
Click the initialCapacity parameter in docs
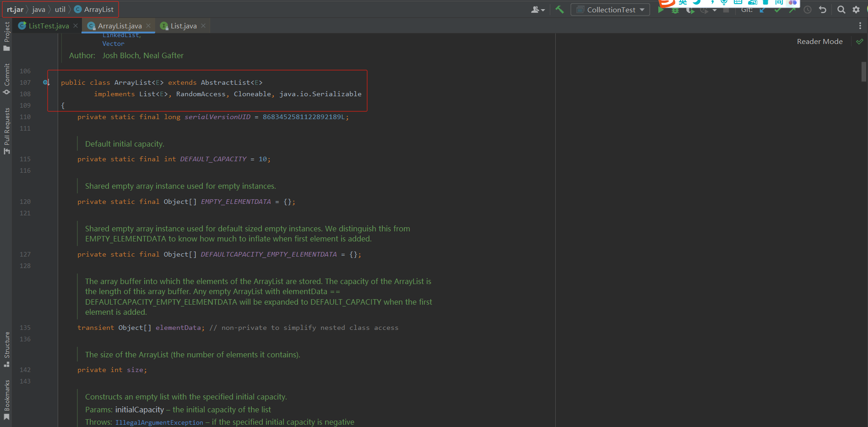139,410
